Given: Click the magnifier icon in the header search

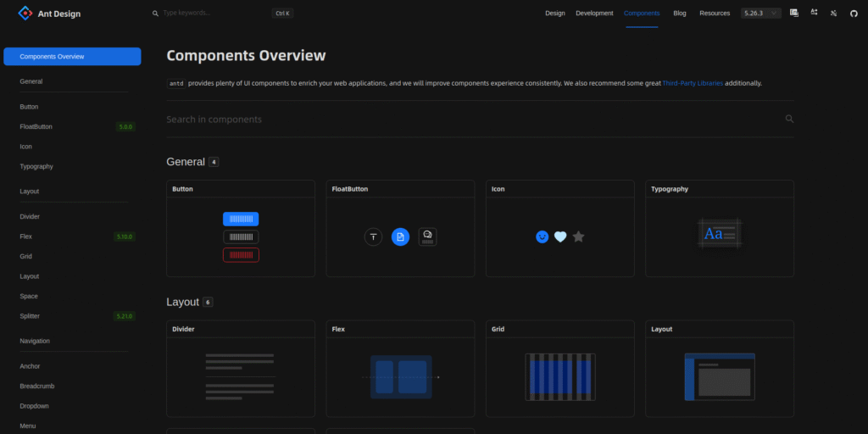Looking at the screenshot, I should click(x=156, y=14).
